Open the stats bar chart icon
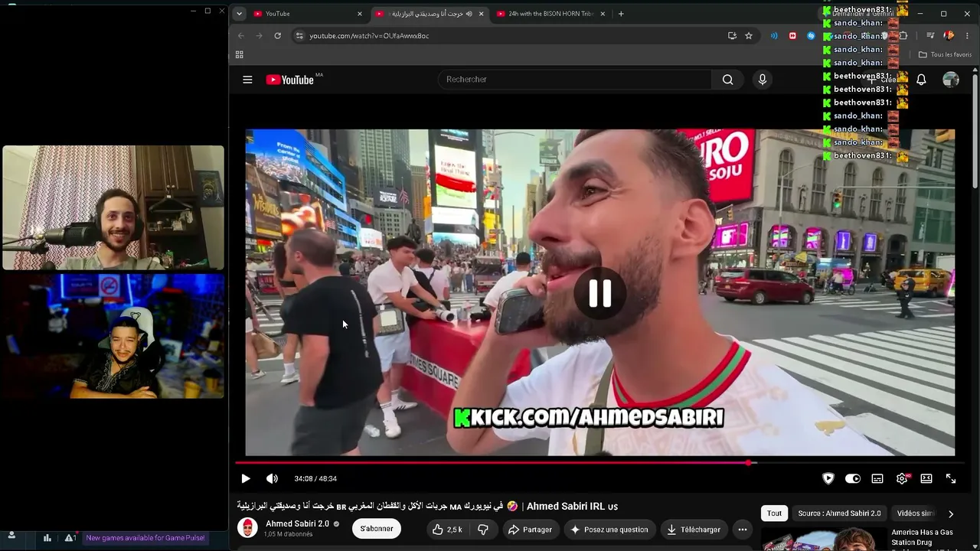The image size is (980, 551). [x=47, y=538]
